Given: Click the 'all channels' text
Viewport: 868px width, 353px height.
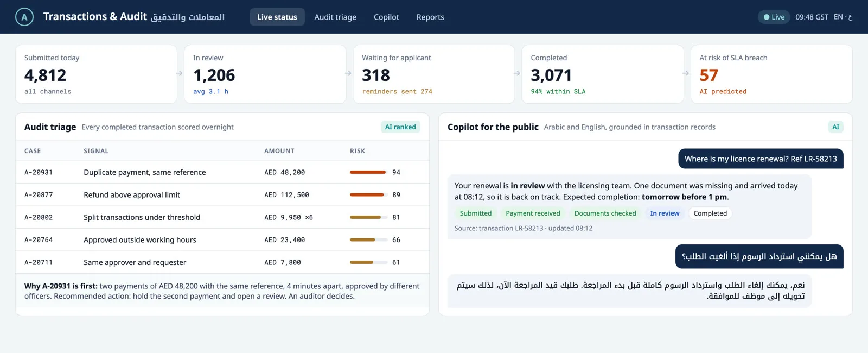Looking at the screenshot, I should pyautogui.click(x=48, y=92).
